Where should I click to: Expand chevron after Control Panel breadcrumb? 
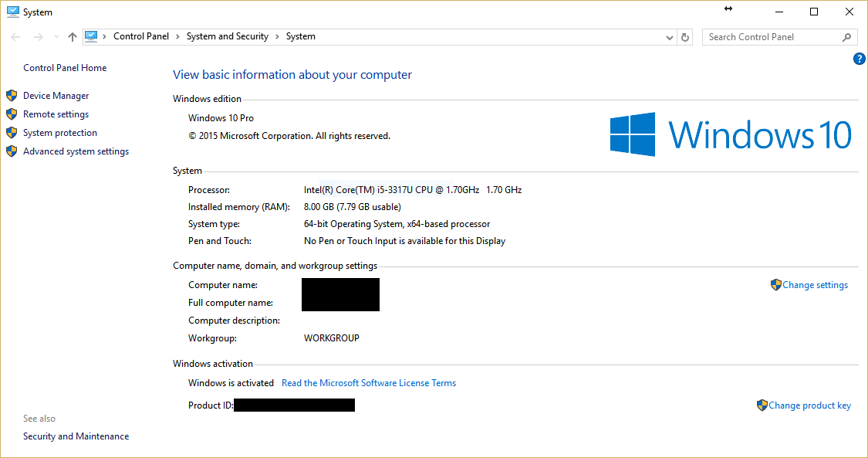click(x=177, y=36)
